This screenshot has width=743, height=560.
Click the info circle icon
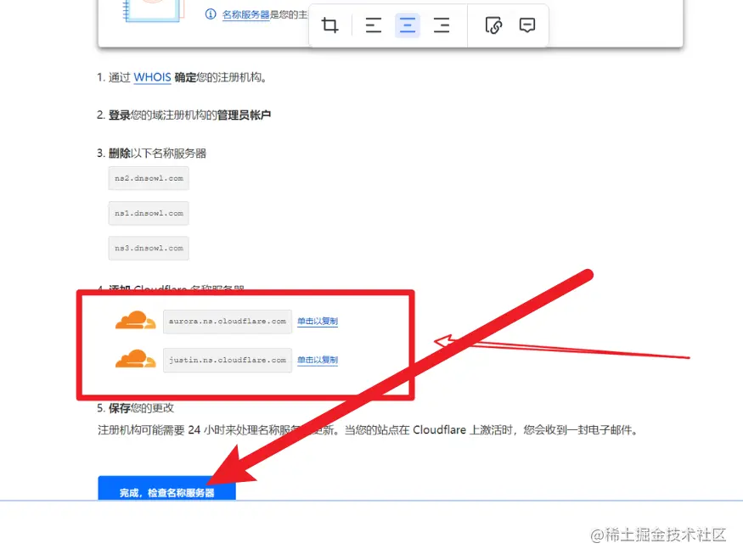211,14
